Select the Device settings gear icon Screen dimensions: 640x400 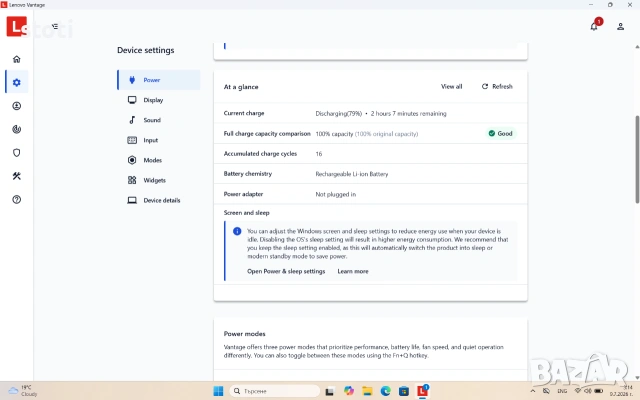tap(16, 82)
